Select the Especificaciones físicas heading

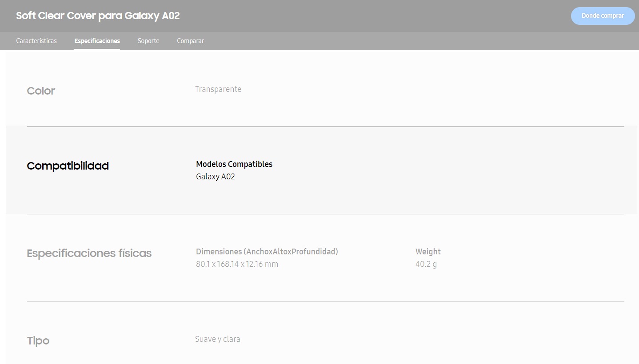click(x=89, y=253)
